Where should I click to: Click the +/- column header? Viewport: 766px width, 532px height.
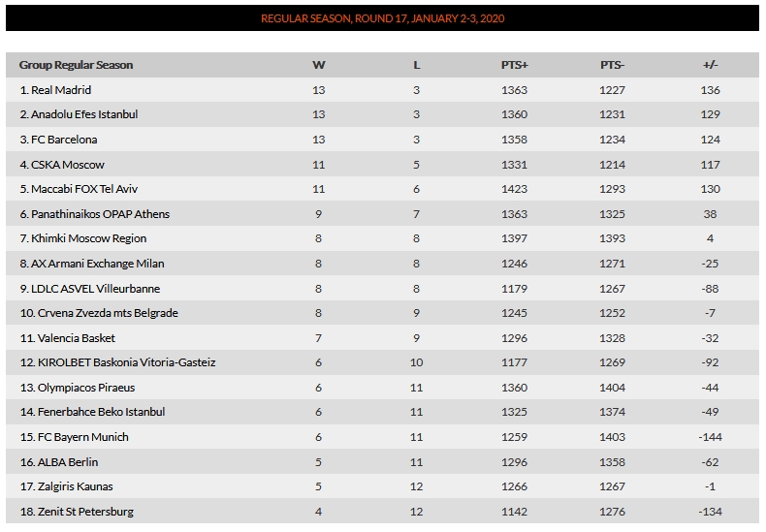[711, 65]
